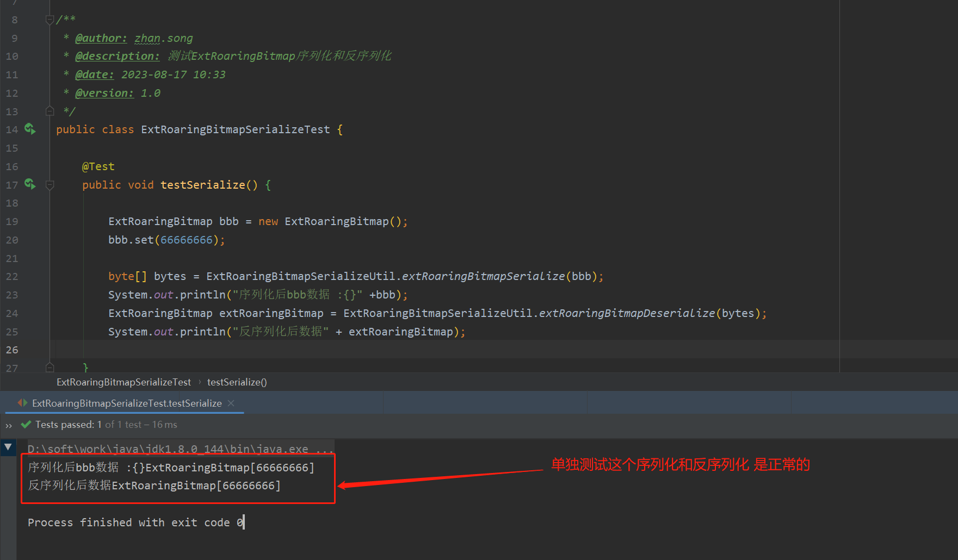
Task: Click the @version: tag in the Javadoc
Action: 104,93
